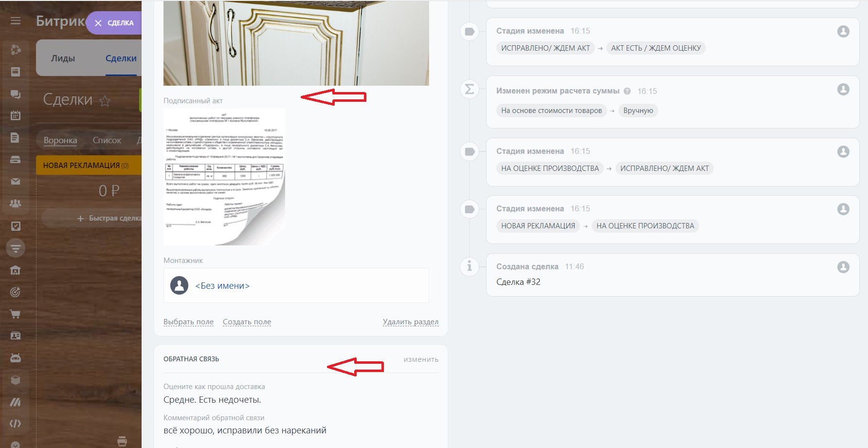Click the АКТ ЕСТЬ / ЖДЕМ ОЦЕНКУ stage chip

(x=656, y=48)
